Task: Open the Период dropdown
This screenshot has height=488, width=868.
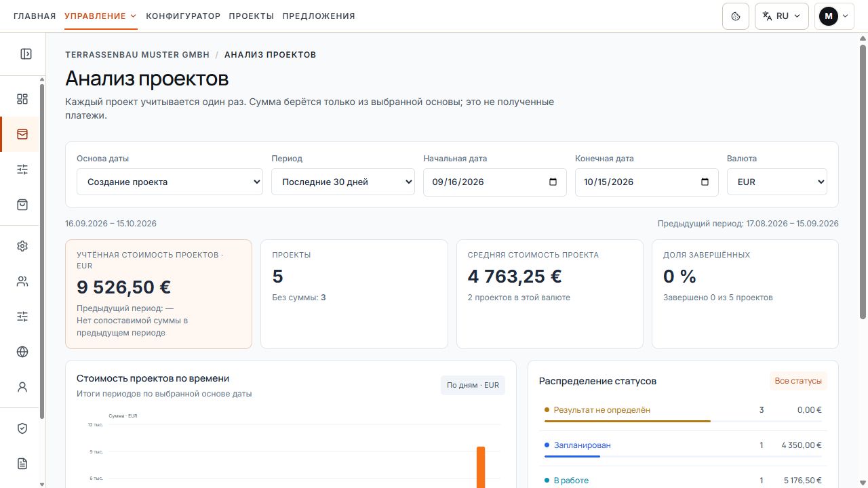Action: click(343, 182)
